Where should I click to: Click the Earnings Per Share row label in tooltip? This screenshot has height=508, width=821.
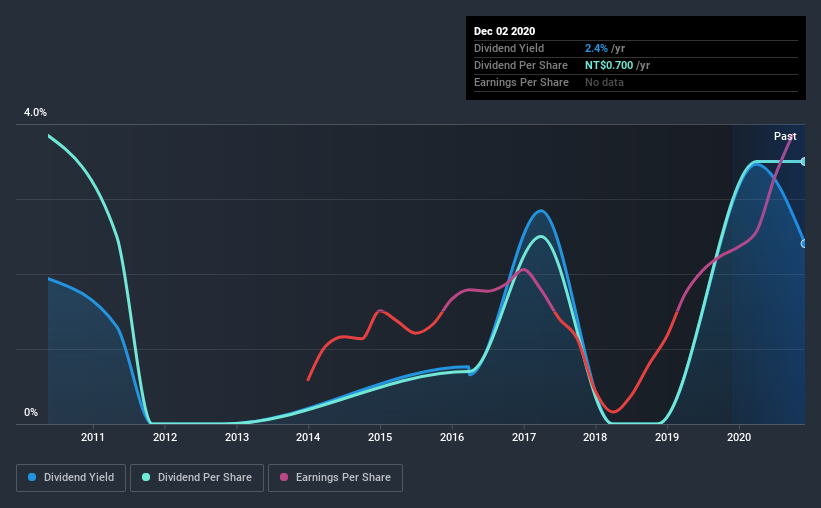pos(521,82)
